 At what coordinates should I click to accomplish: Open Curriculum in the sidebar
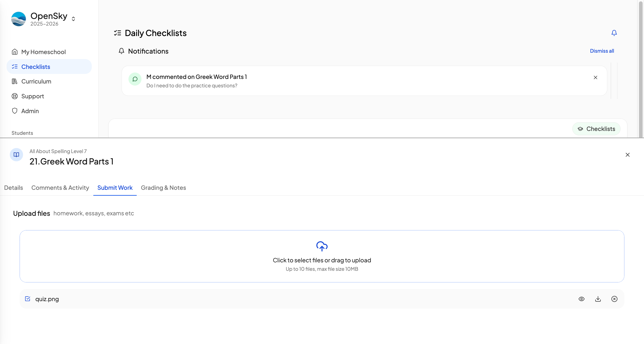pyautogui.click(x=36, y=81)
